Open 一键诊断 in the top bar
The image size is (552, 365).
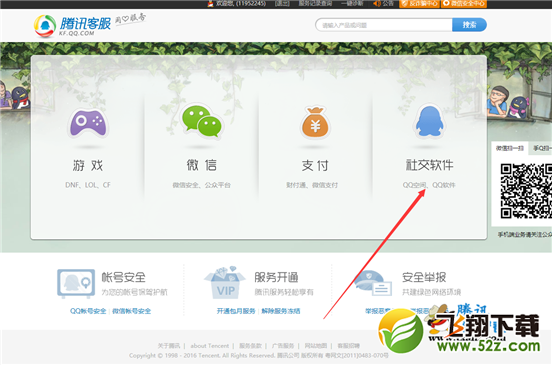tap(352, 4)
